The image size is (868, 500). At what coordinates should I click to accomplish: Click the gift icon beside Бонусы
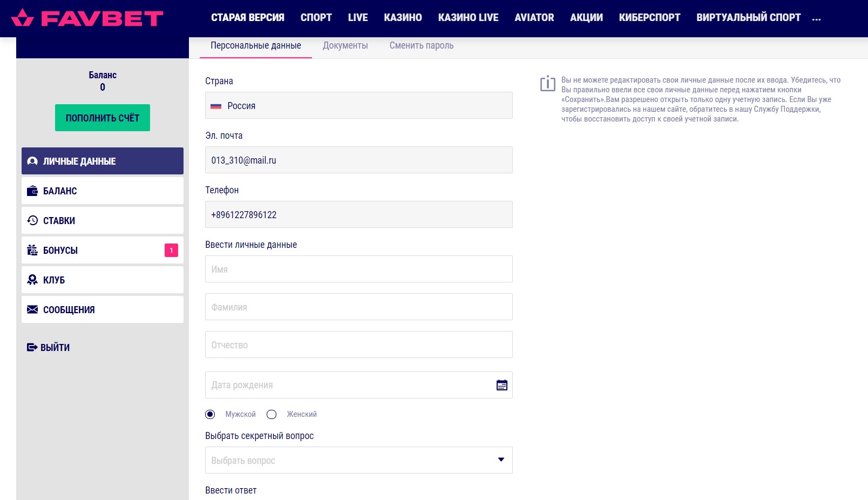(x=32, y=250)
